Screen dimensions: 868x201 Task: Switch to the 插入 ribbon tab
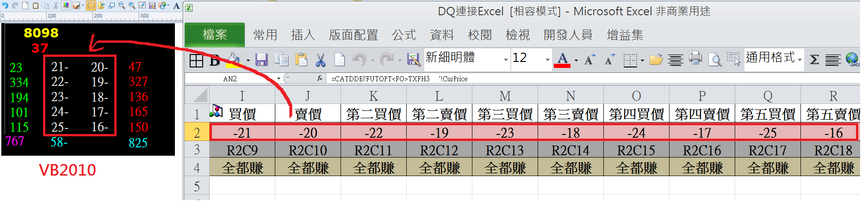(x=303, y=35)
